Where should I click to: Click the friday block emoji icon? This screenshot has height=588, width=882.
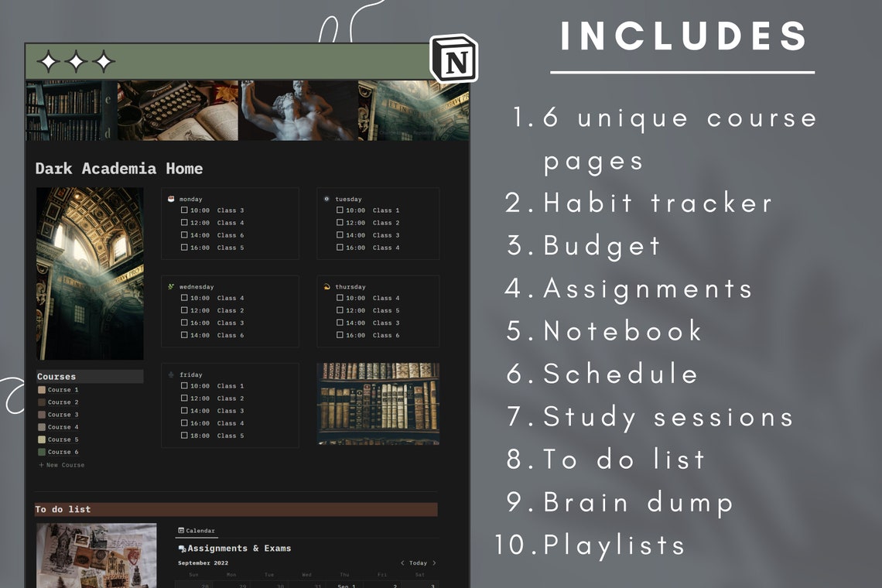pyautogui.click(x=171, y=374)
